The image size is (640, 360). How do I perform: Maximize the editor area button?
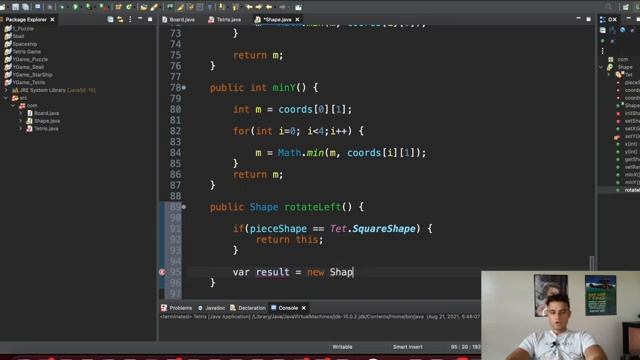coord(588,19)
